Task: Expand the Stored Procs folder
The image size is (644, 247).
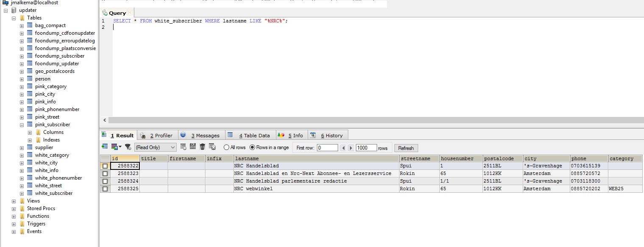Action: click(x=14, y=208)
